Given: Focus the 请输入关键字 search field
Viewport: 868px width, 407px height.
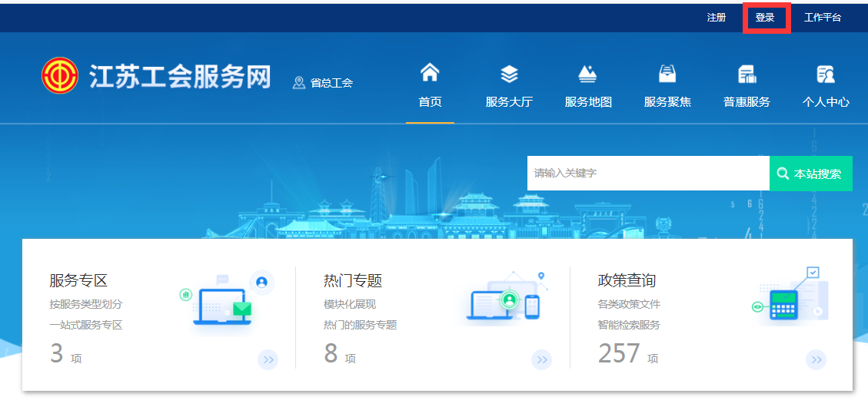Looking at the screenshot, I should pyautogui.click(x=648, y=173).
